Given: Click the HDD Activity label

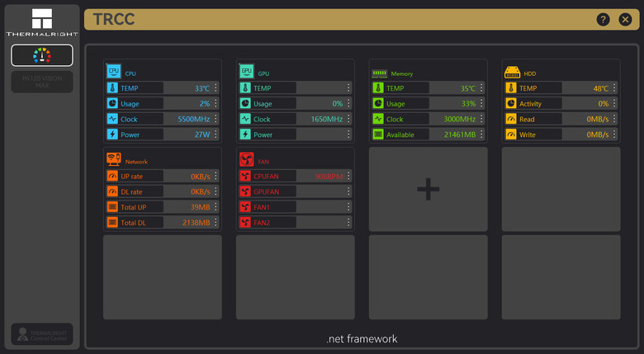Looking at the screenshot, I should pos(530,104).
